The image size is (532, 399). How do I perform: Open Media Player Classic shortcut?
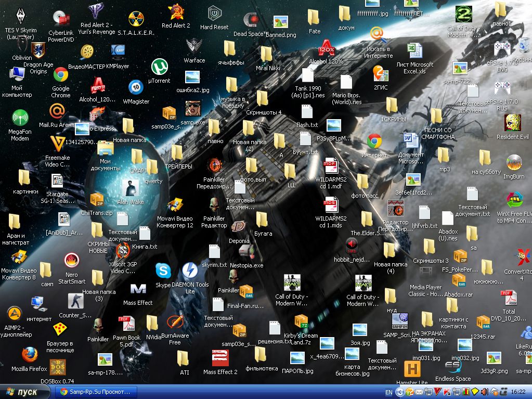tap(426, 272)
